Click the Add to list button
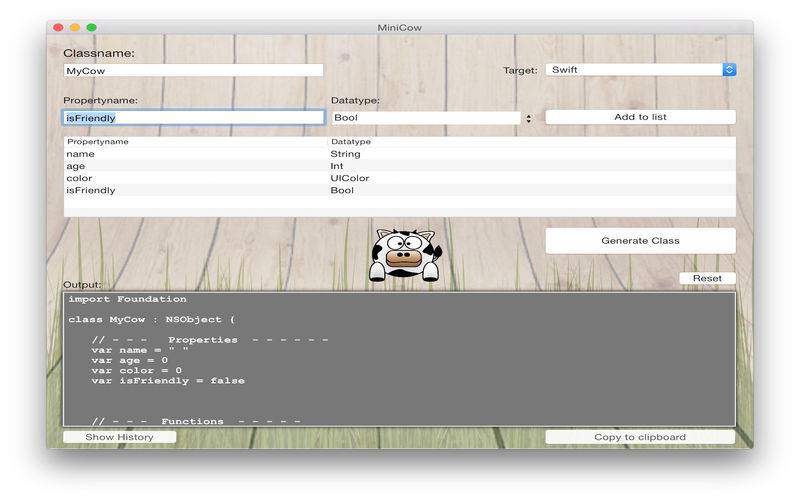This screenshot has width=800, height=500. tap(640, 117)
